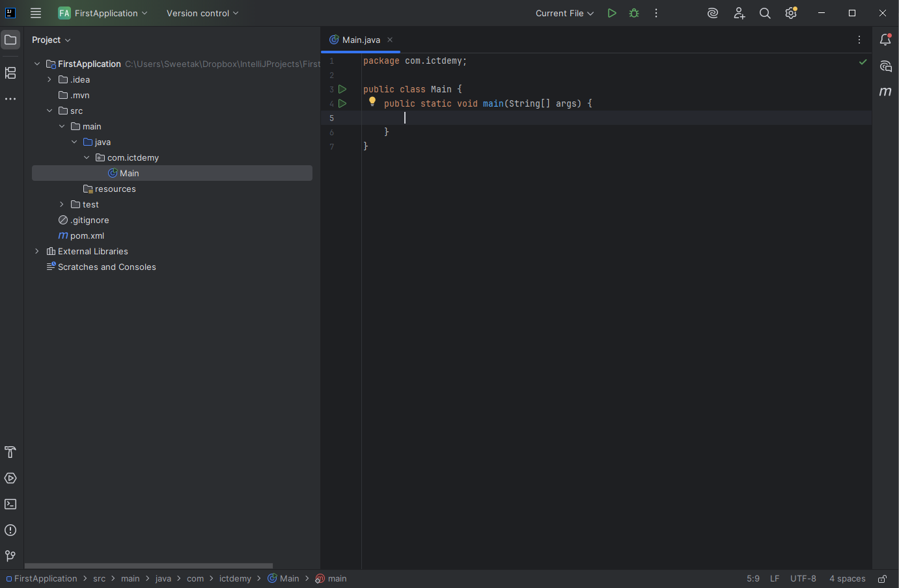This screenshot has width=899, height=588.
Task: Expand External Libraries node
Action: [37, 251]
